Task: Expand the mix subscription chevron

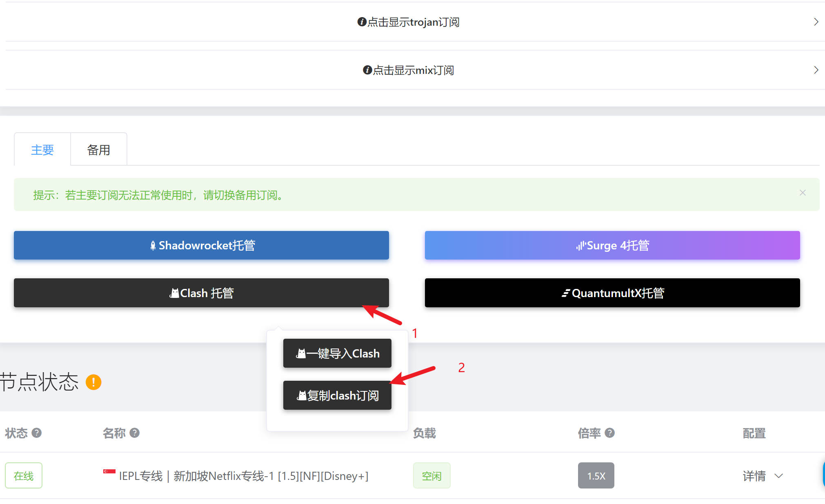Action: point(816,70)
